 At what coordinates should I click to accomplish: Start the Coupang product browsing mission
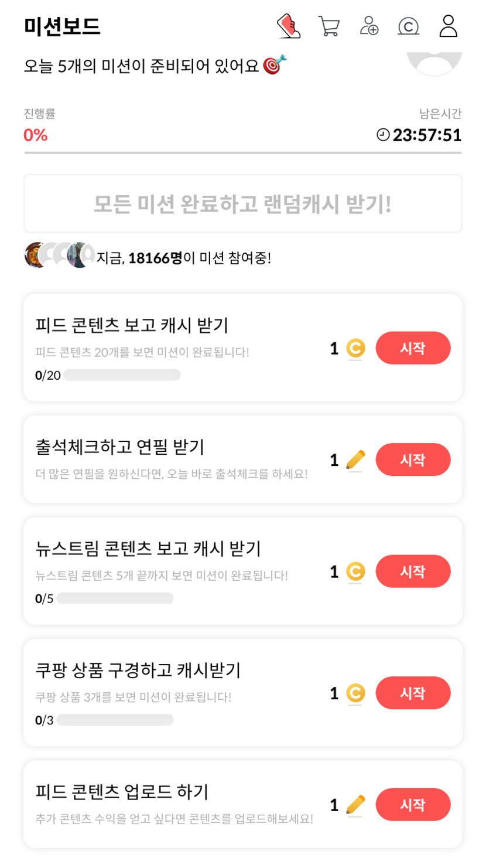413,693
